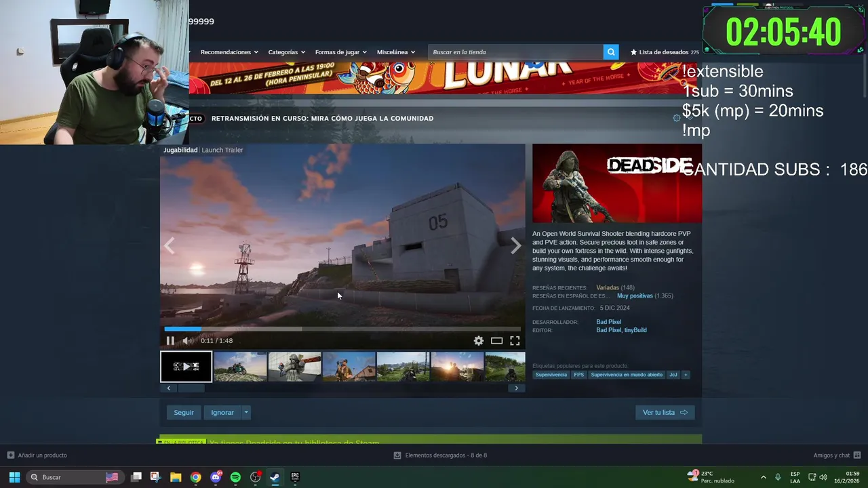Open the tray volume icon
Viewport: 868px width, 488px height.
pos(823,477)
